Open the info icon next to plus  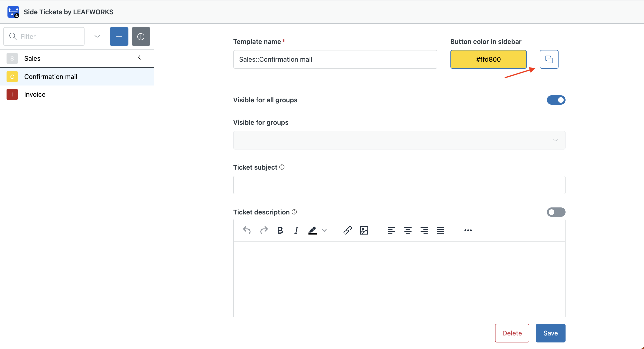pyautogui.click(x=141, y=36)
